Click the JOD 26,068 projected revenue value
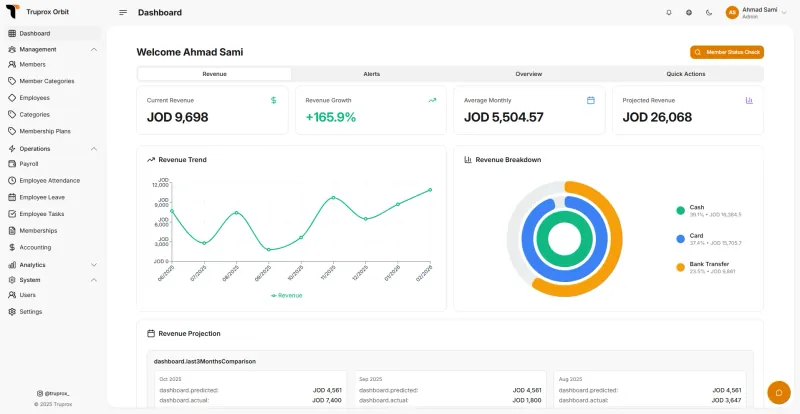 coord(657,117)
